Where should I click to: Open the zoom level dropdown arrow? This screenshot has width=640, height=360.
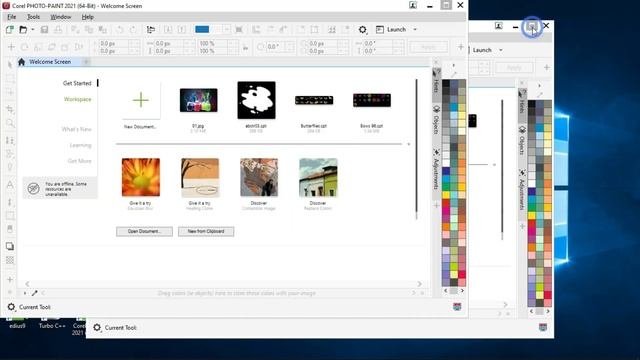227,29
